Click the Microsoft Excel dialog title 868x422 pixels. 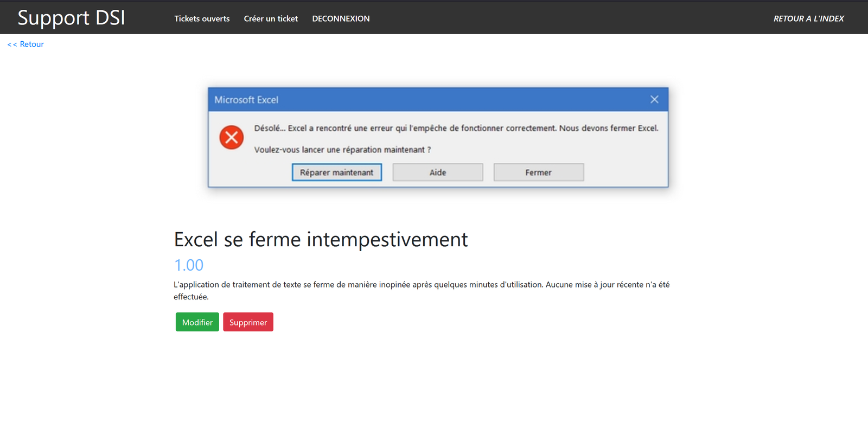pos(246,100)
